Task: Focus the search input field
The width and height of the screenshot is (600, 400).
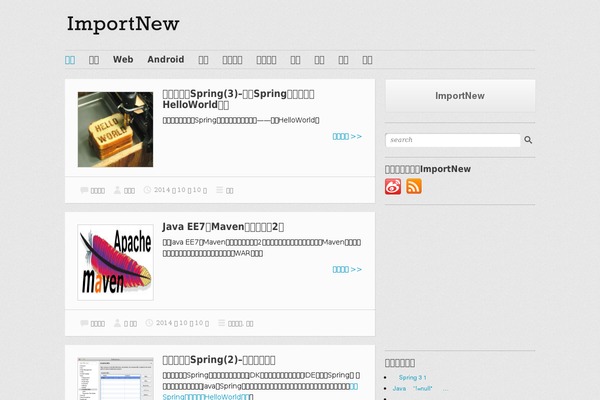Action: [453, 140]
